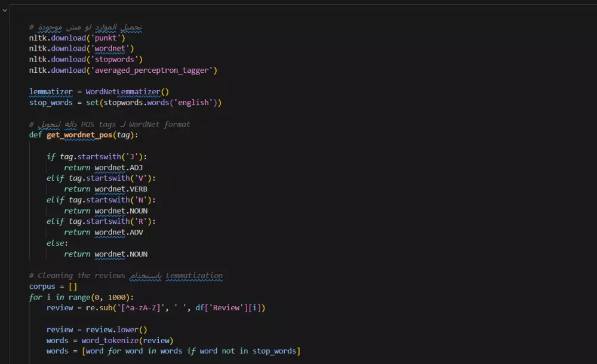This screenshot has height=364, width=597.
Task: Click the line nltk.download('stopwords')
Action: click(x=85, y=60)
